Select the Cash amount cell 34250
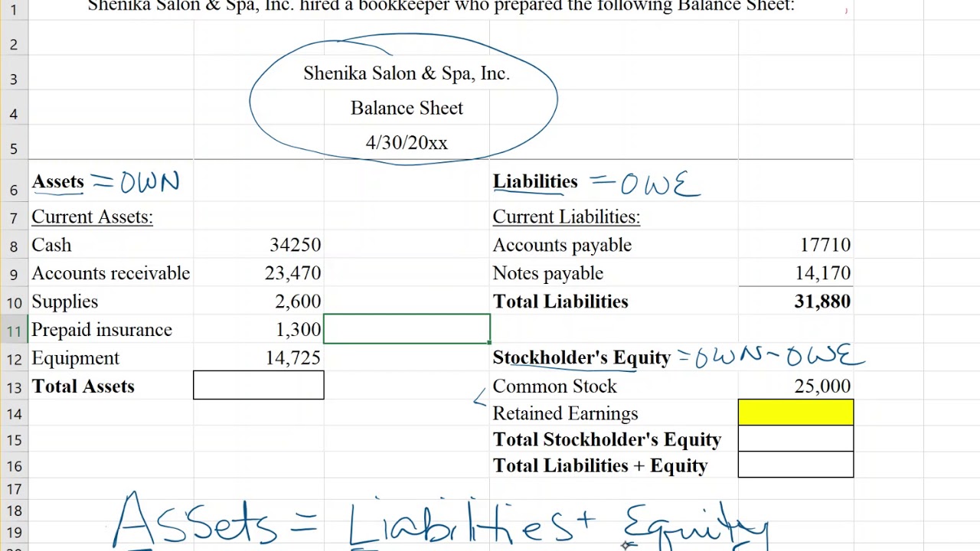Screen dimensions: 980x551 [x=259, y=245]
